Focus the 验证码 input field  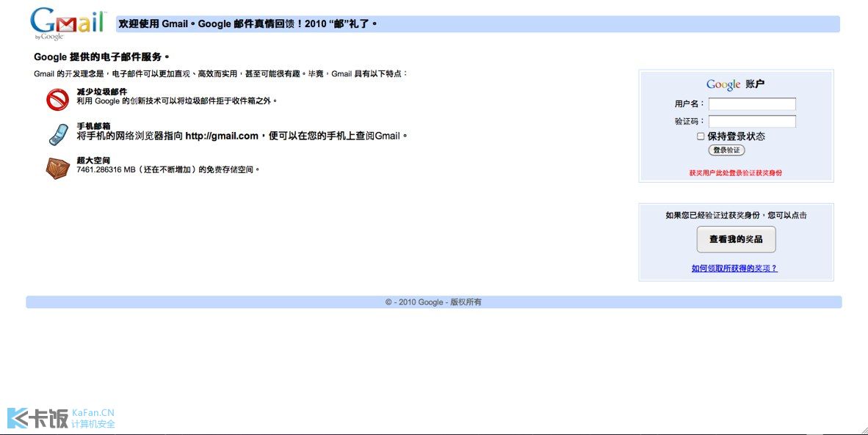click(x=752, y=121)
